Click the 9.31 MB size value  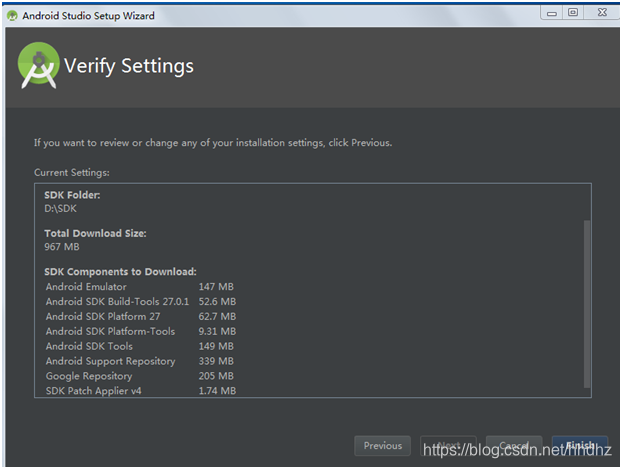217,331
